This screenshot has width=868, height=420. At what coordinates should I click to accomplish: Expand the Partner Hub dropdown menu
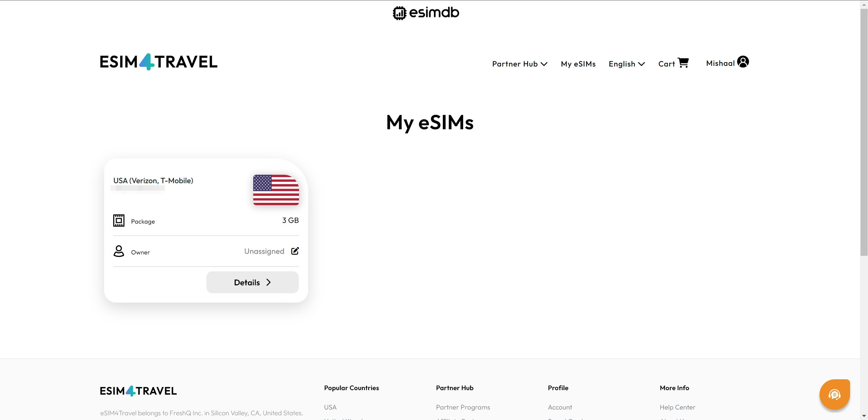coord(519,63)
